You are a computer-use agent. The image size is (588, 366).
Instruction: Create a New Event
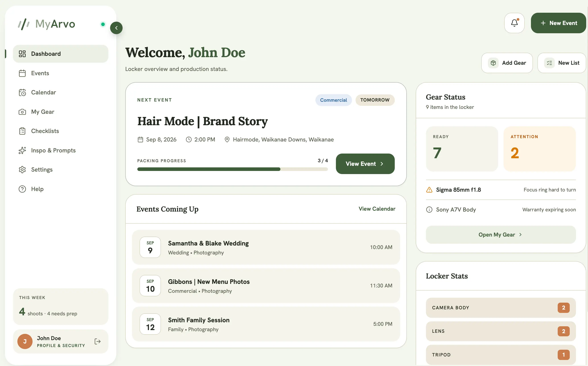pos(558,23)
